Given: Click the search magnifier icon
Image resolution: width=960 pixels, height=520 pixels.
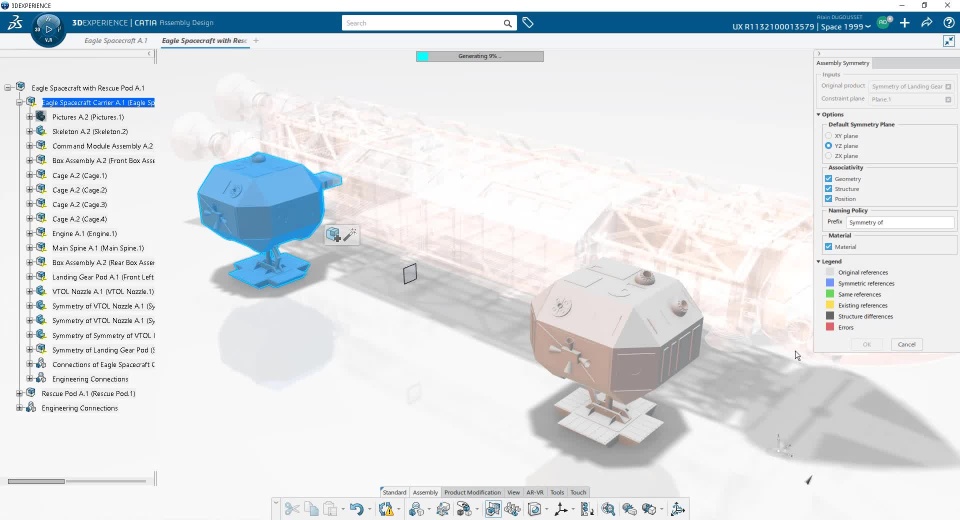Looking at the screenshot, I should tap(508, 23).
